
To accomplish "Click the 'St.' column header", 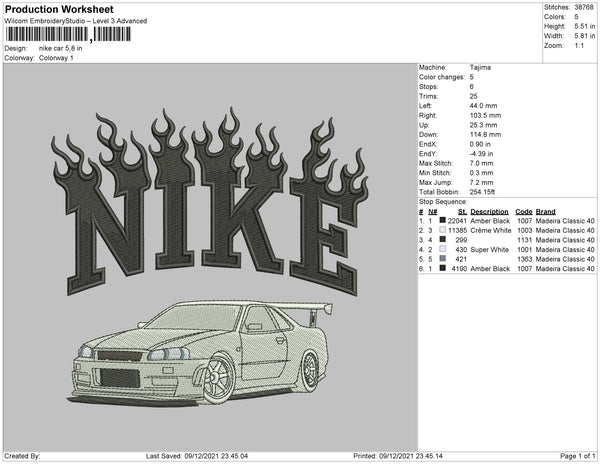I will (x=462, y=212).
